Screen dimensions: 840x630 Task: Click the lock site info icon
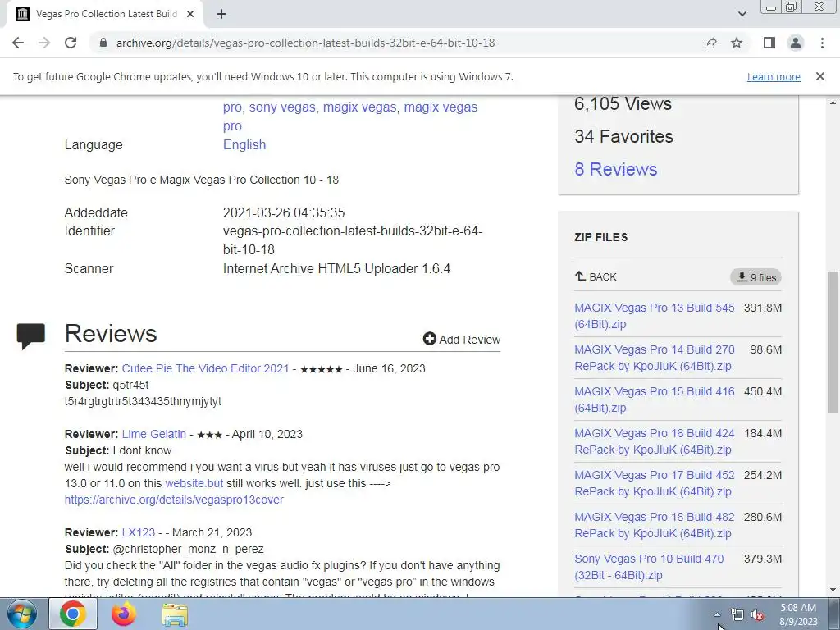pos(103,43)
